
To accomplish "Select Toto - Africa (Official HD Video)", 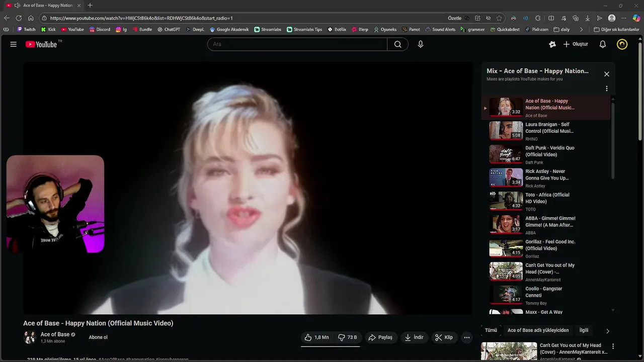I will point(546,202).
